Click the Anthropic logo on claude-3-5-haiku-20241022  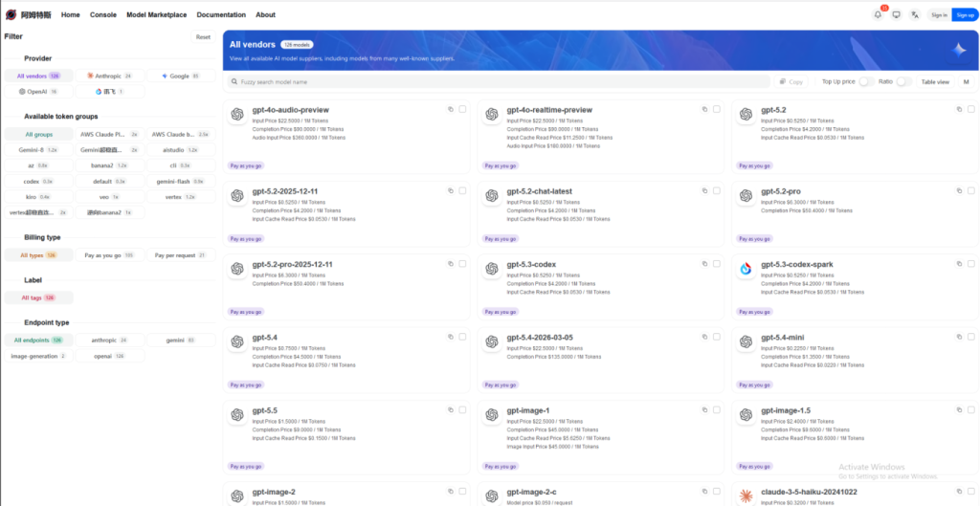click(746, 496)
